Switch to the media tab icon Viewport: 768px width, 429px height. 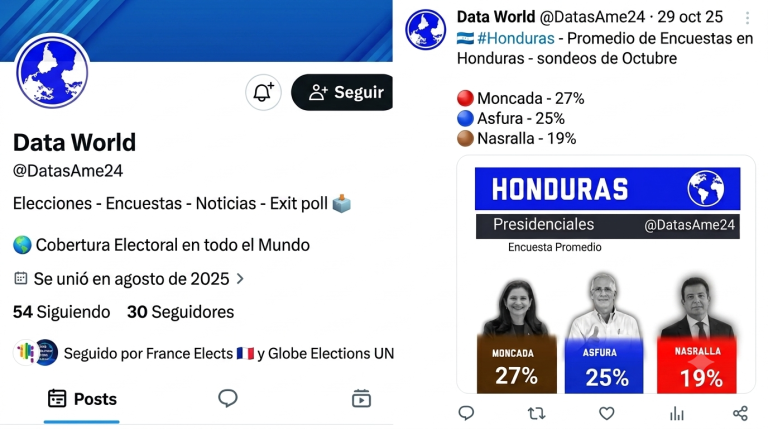click(x=361, y=399)
